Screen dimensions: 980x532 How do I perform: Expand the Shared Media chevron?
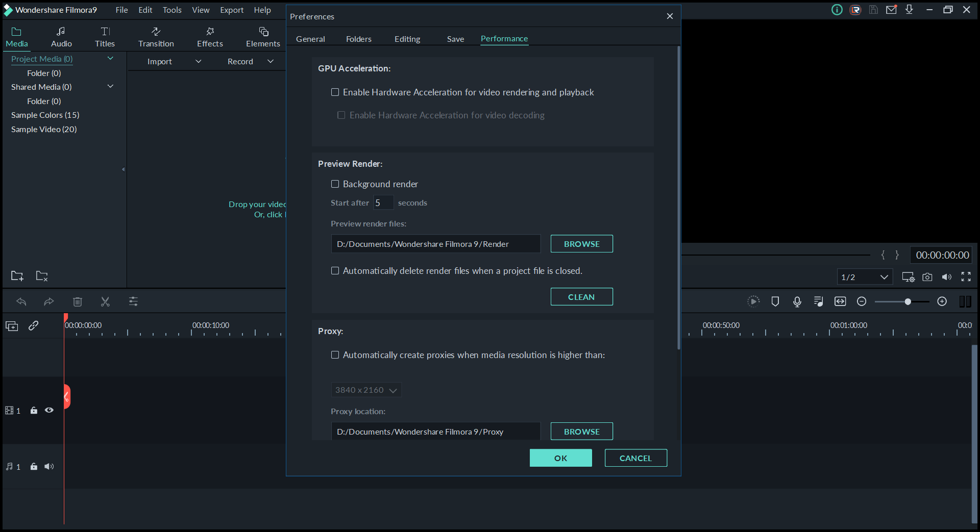coord(110,87)
